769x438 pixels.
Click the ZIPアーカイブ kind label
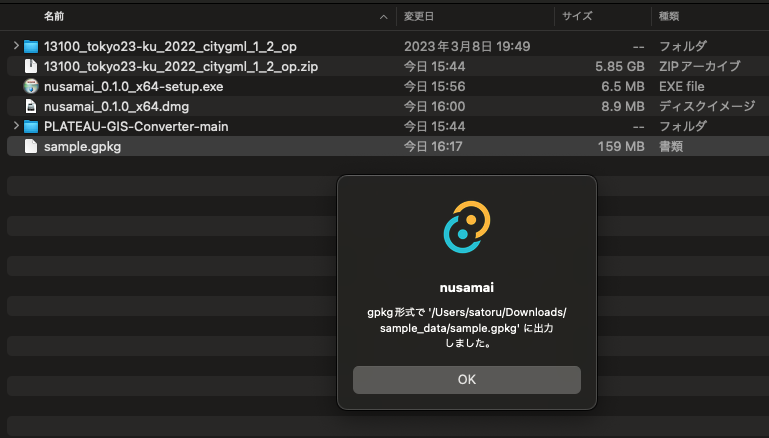point(699,66)
